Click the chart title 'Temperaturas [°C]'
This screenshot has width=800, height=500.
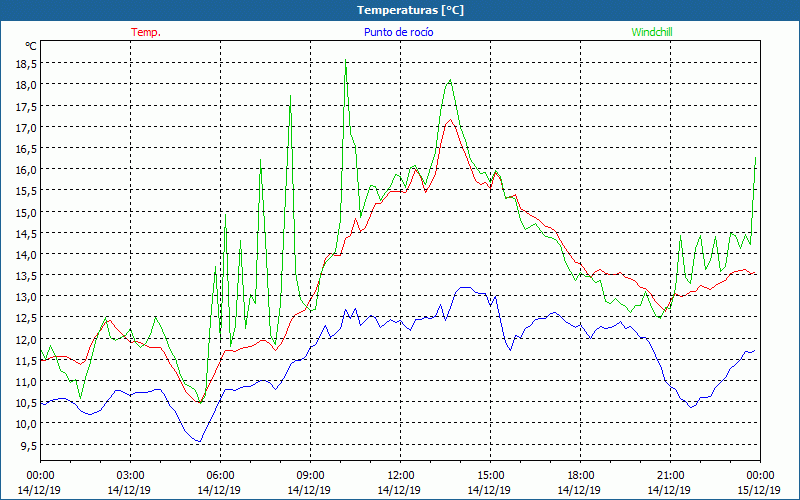pos(410,10)
